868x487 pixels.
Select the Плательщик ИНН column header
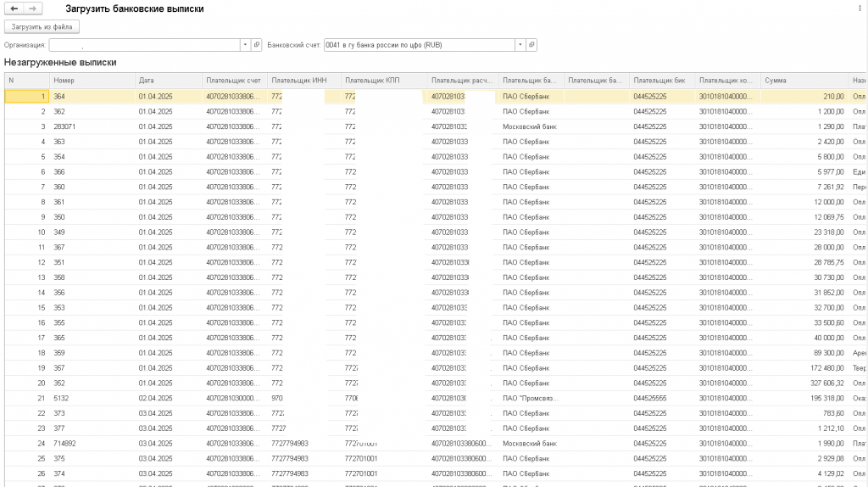303,81
